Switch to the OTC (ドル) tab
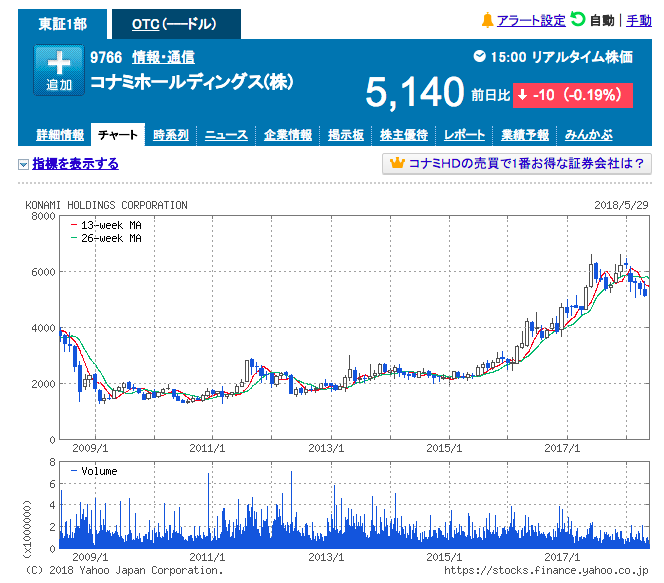 (176, 24)
